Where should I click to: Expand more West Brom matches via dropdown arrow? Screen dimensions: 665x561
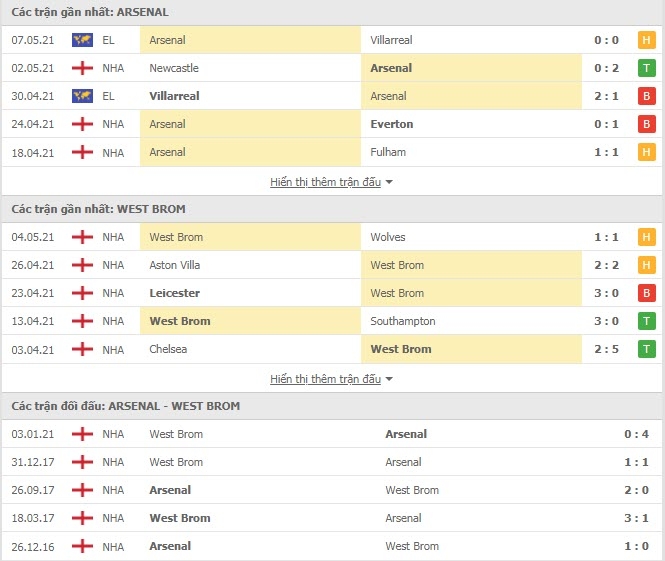coord(389,379)
